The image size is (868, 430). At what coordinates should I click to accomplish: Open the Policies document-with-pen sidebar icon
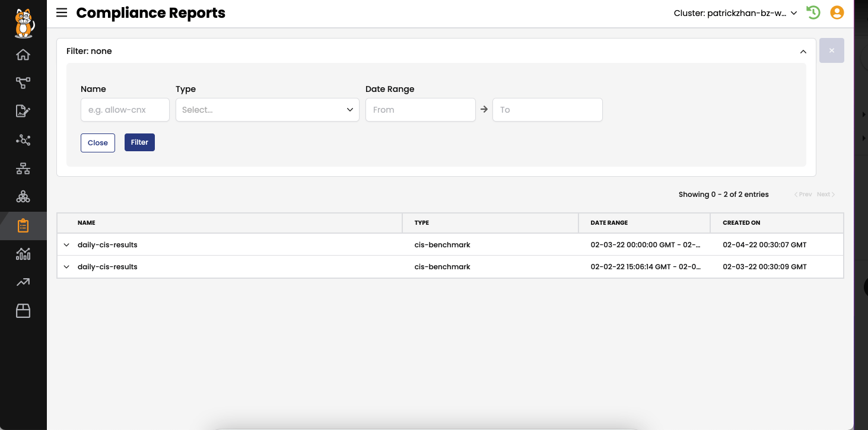23,111
